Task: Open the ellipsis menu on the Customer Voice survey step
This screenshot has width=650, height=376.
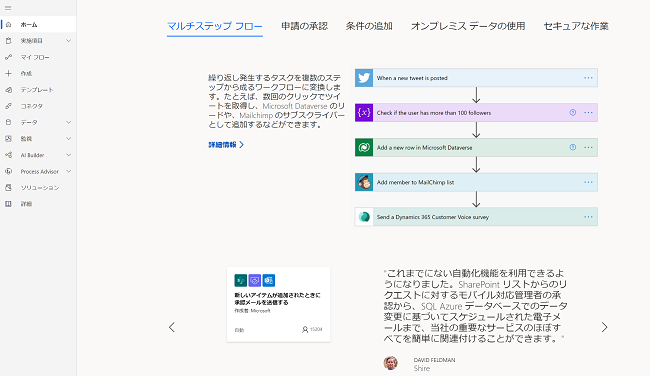Action: (588, 217)
